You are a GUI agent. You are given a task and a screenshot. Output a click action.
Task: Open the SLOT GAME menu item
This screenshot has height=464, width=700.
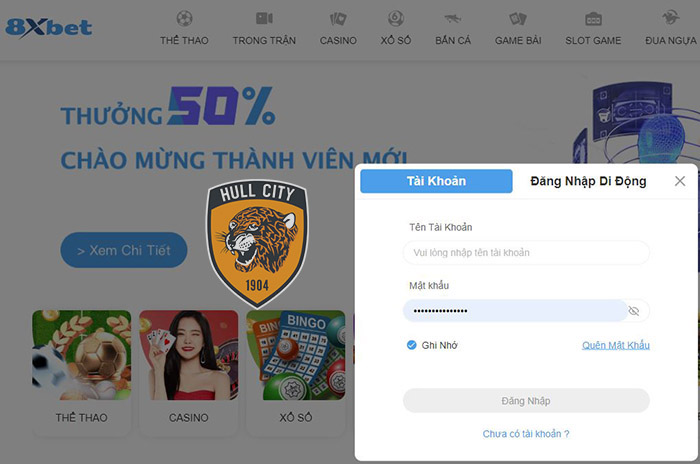coord(593,41)
